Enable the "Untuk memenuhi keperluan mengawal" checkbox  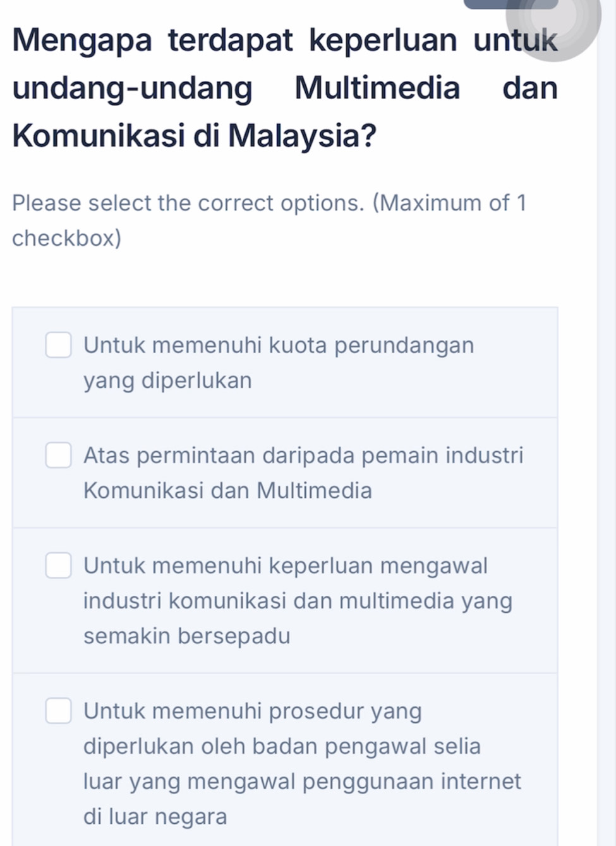click(x=58, y=565)
